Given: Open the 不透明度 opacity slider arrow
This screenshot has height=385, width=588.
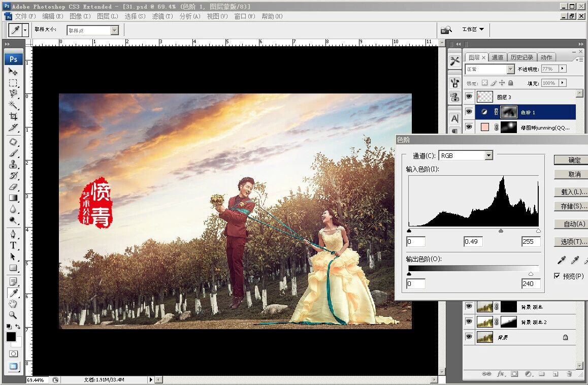Looking at the screenshot, I should [562, 69].
